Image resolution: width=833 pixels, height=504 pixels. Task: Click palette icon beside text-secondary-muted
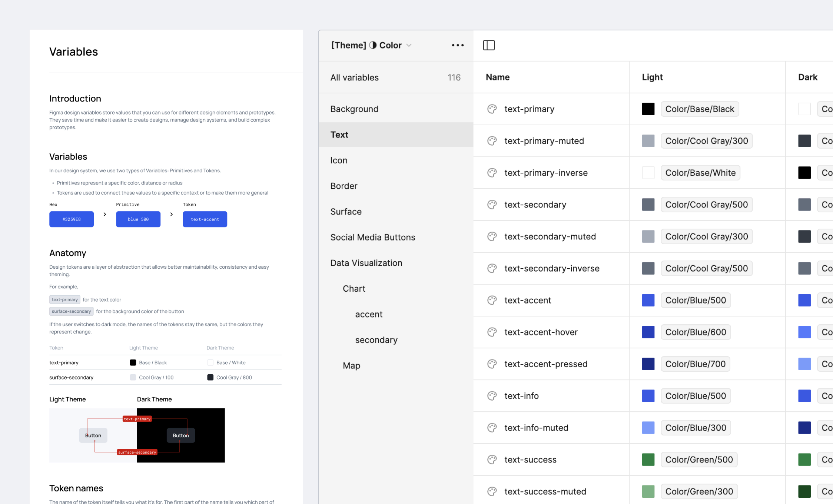pos(492,236)
